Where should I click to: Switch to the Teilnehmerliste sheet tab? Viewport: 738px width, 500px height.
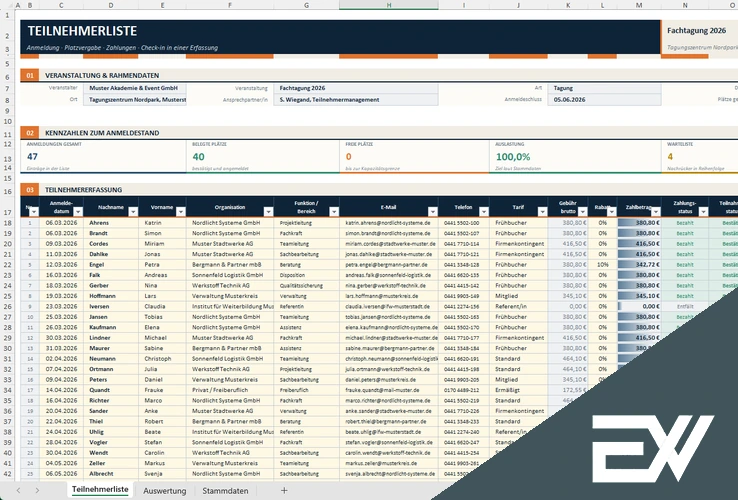(x=100, y=490)
